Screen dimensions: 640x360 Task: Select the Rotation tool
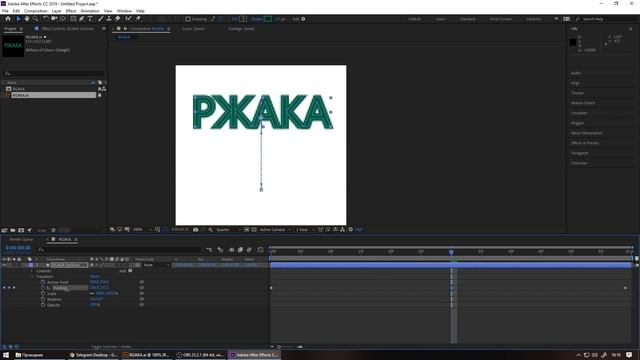click(x=46, y=19)
